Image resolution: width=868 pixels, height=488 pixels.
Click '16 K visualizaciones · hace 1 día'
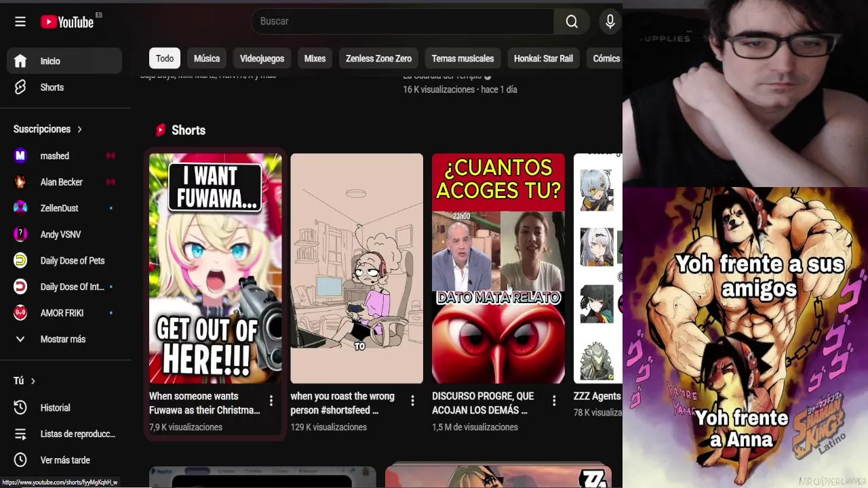click(x=460, y=89)
